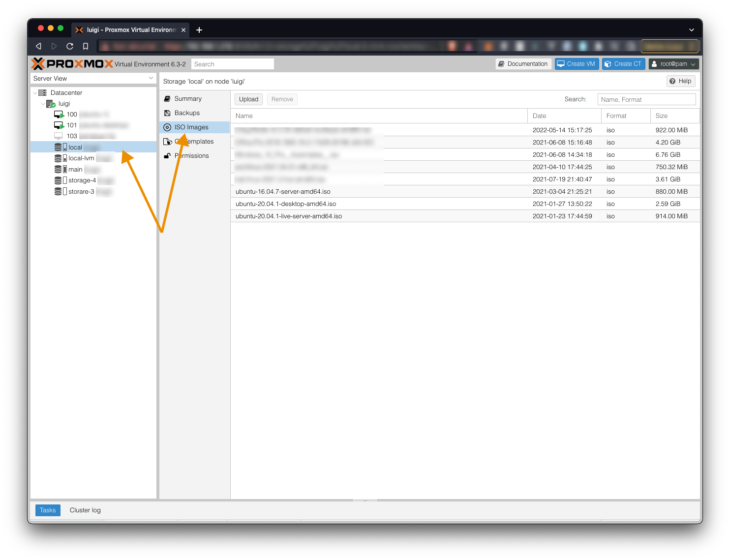Click the Remove button
730x560 pixels.
point(282,99)
